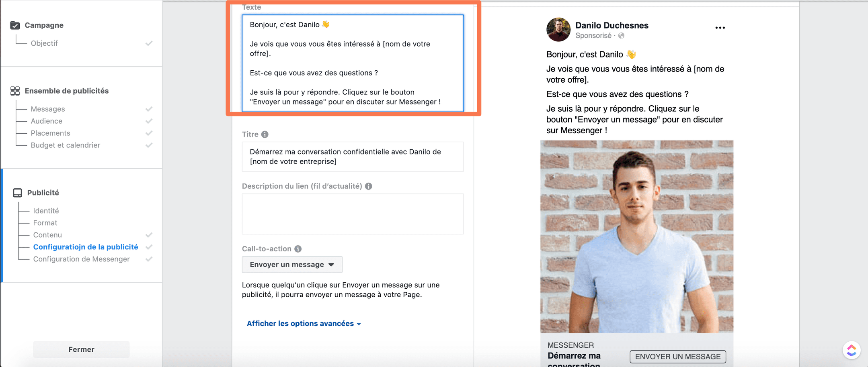The image size is (868, 367).
Task: Select Placements in the sidebar tree
Action: click(x=50, y=133)
